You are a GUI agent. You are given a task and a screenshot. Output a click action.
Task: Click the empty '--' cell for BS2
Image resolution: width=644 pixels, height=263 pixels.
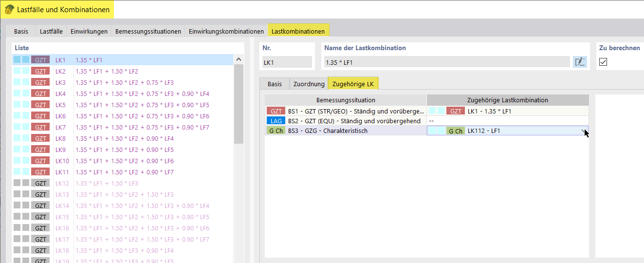tap(508, 121)
